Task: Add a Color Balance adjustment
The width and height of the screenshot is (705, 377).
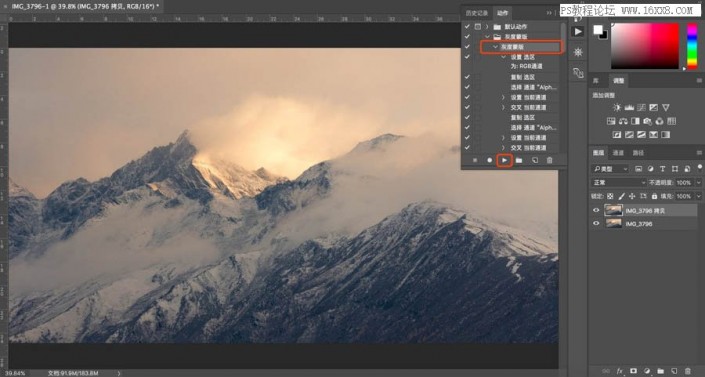Action: tap(623, 121)
